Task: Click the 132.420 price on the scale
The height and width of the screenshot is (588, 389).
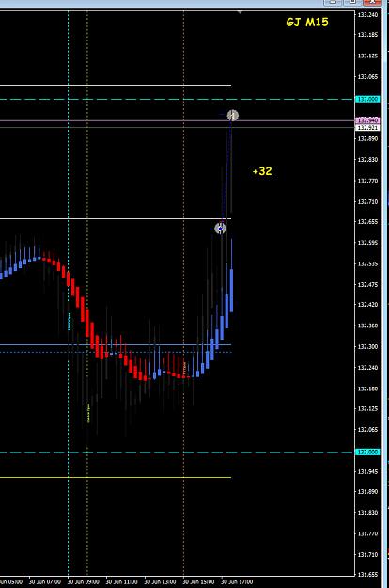Action: (367, 305)
